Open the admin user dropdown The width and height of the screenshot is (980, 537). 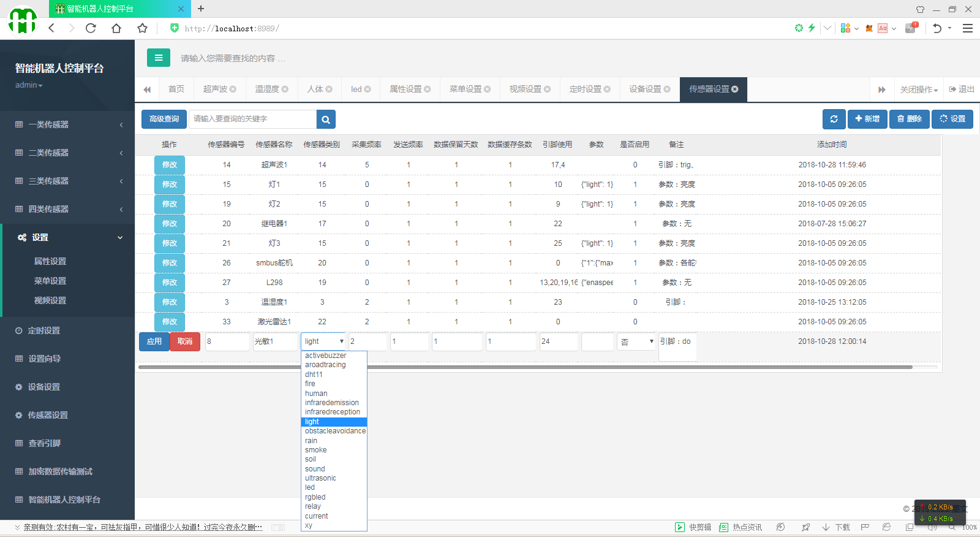(x=29, y=85)
